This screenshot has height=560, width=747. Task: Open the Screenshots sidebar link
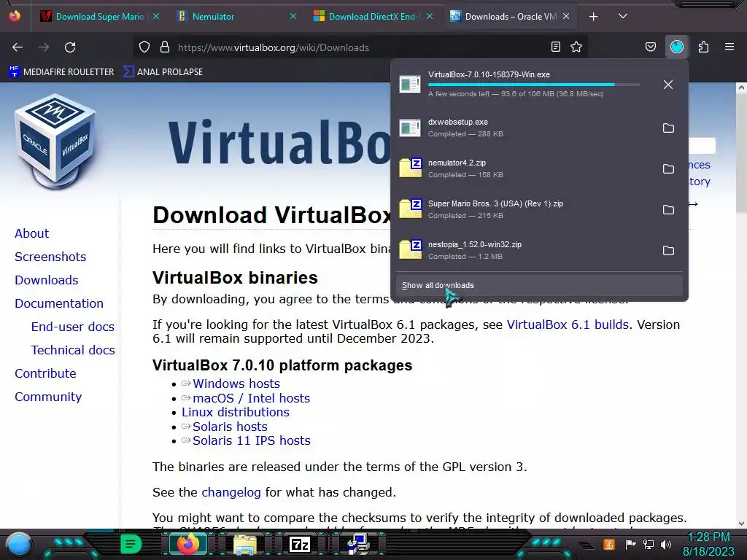click(x=50, y=257)
